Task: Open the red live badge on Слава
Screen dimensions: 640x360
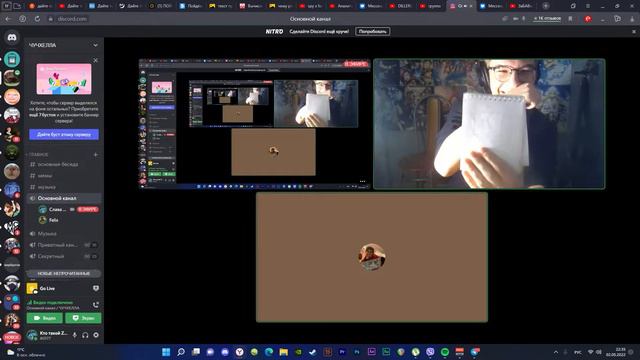Action: point(88,209)
